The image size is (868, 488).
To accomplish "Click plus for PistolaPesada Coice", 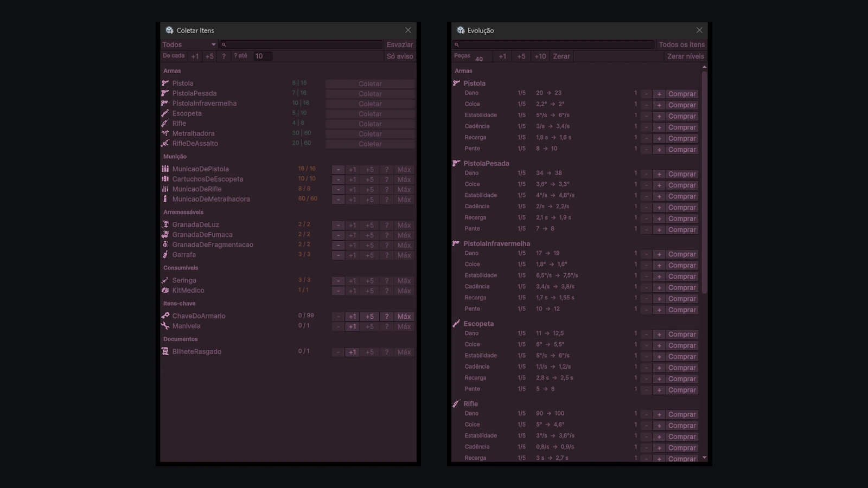I will (659, 185).
